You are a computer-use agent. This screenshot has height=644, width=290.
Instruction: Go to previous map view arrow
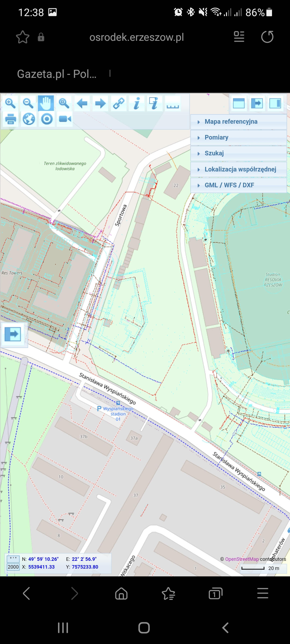(x=82, y=103)
